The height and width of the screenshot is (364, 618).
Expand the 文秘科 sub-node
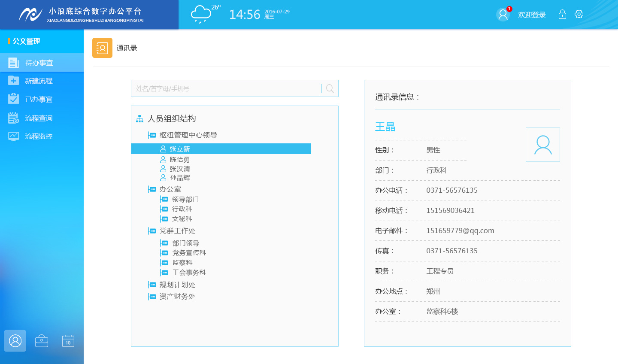click(x=164, y=219)
